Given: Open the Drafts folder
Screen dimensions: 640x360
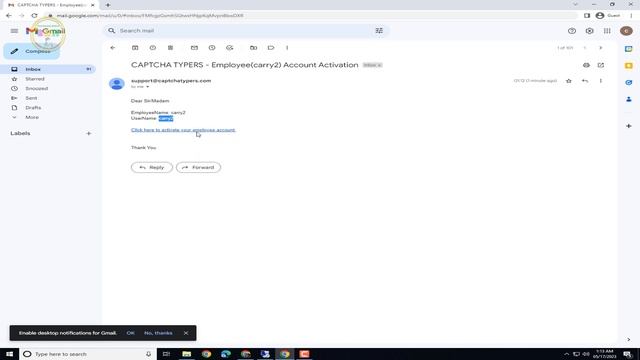Looking at the screenshot, I should coord(33,108).
